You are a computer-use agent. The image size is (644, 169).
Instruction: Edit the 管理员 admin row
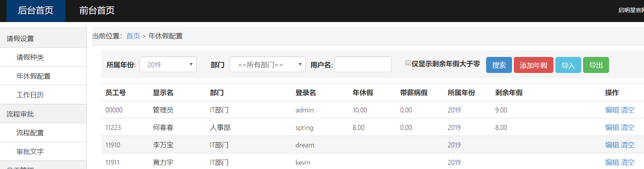(612, 110)
